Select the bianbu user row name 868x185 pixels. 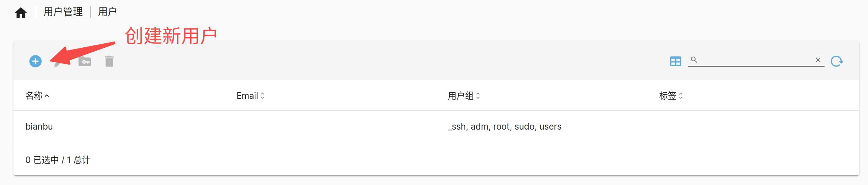(39, 127)
